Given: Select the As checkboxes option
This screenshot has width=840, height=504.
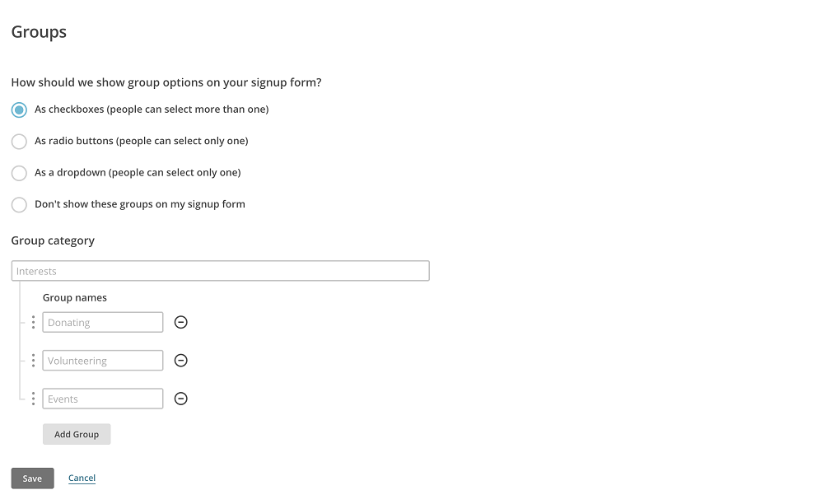Looking at the screenshot, I should pos(18,109).
